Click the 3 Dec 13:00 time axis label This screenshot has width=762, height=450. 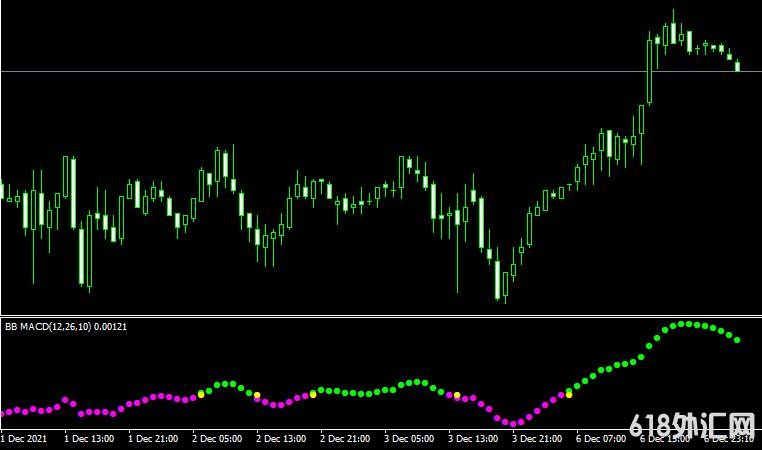pyautogui.click(x=473, y=438)
